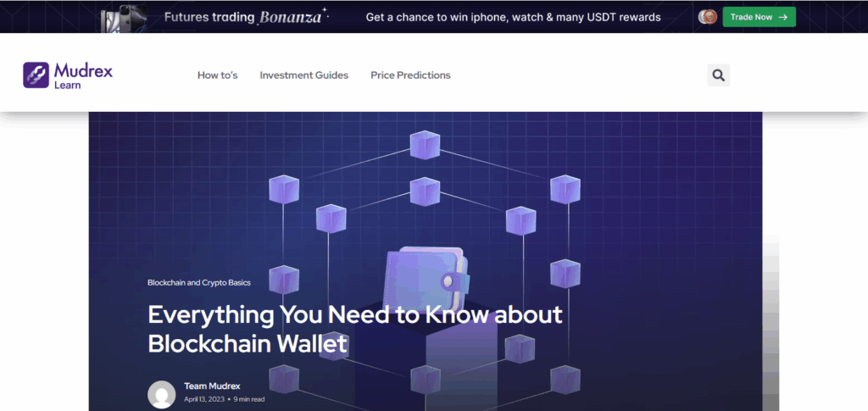Image resolution: width=868 pixels, height=411 pixels.
Task: Go to the Price Predictions section
Action: [410, 75]
